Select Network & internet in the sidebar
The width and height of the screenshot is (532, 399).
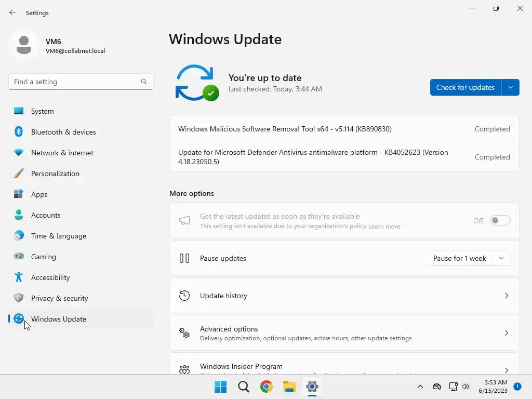81,153
